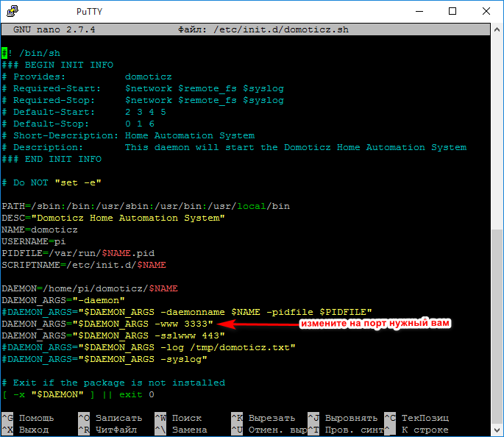This screenshot has height=437, width=504.
Task: Click the ^C ТекПозиц shortcut
Action: click(x=416, y=418)
